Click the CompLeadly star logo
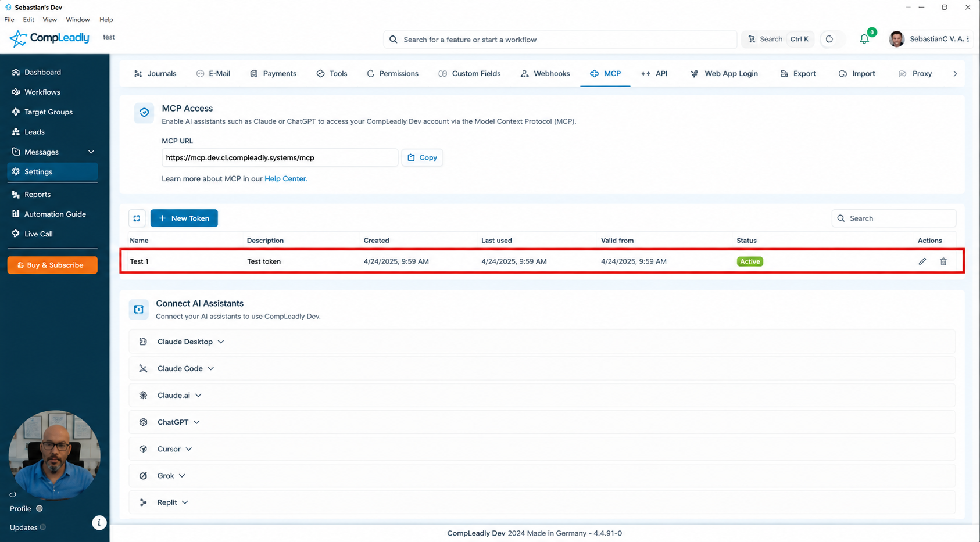Screen dimensions: 980x542 coord(18,38)
